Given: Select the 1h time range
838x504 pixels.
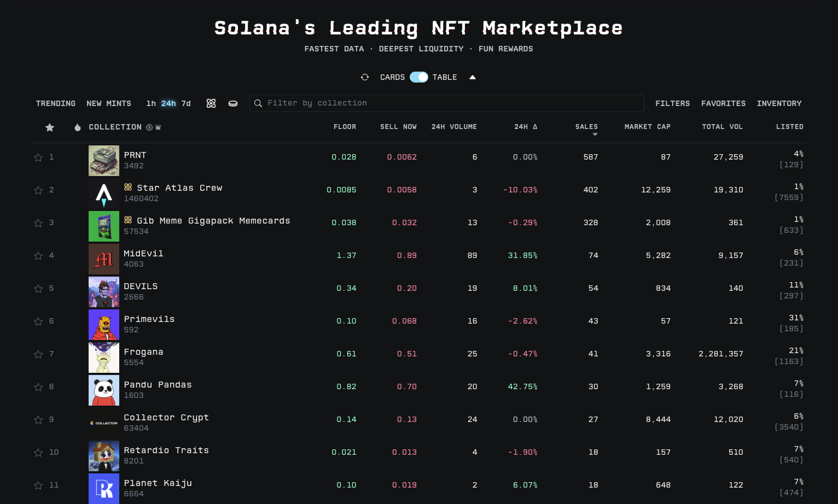Looking at the screenshot, I should [151, 103].
